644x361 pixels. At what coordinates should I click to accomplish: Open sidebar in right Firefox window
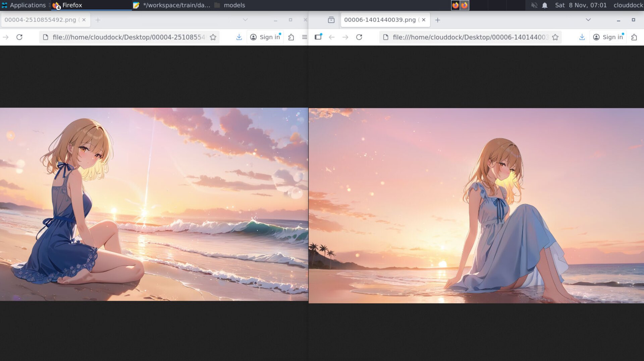point(318,37)
